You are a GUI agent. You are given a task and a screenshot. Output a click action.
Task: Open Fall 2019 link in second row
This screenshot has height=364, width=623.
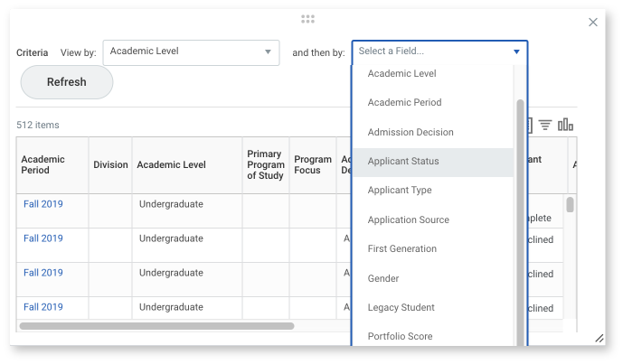[43, 238]
